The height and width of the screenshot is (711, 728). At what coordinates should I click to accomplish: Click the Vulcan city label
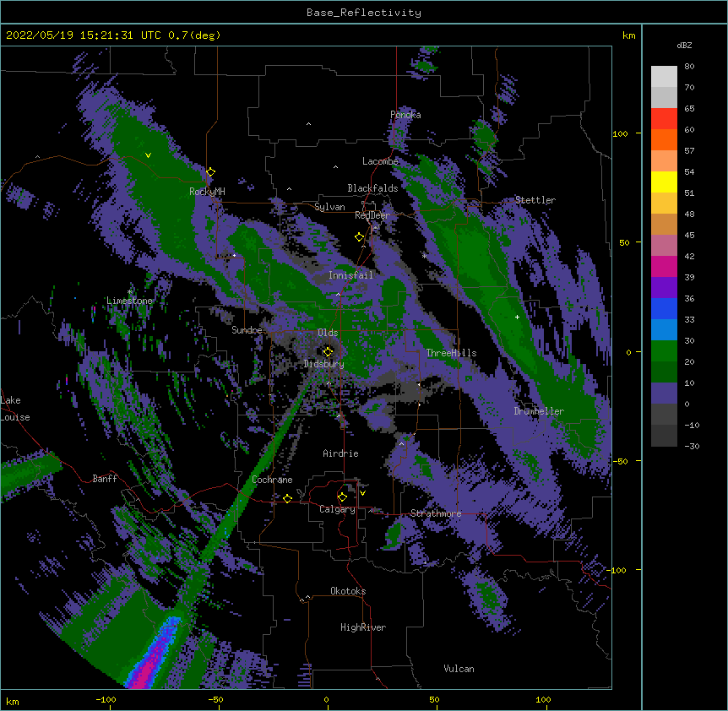[459, 669]
